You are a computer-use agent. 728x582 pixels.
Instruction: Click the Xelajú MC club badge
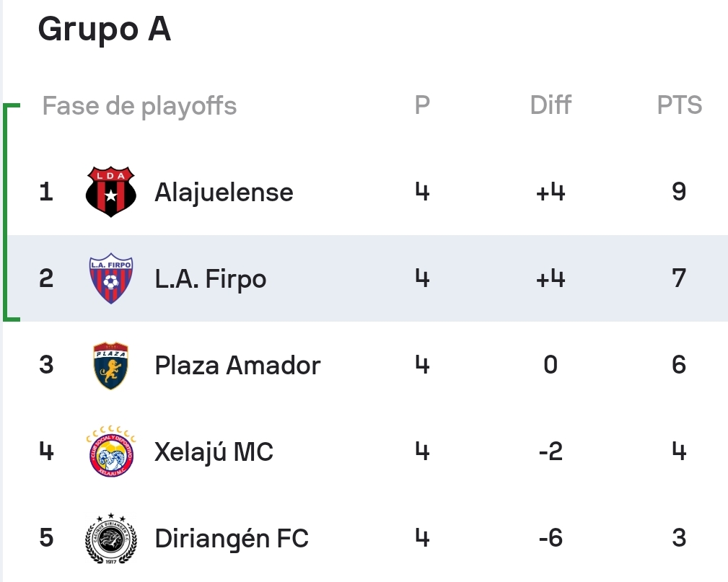111,451
